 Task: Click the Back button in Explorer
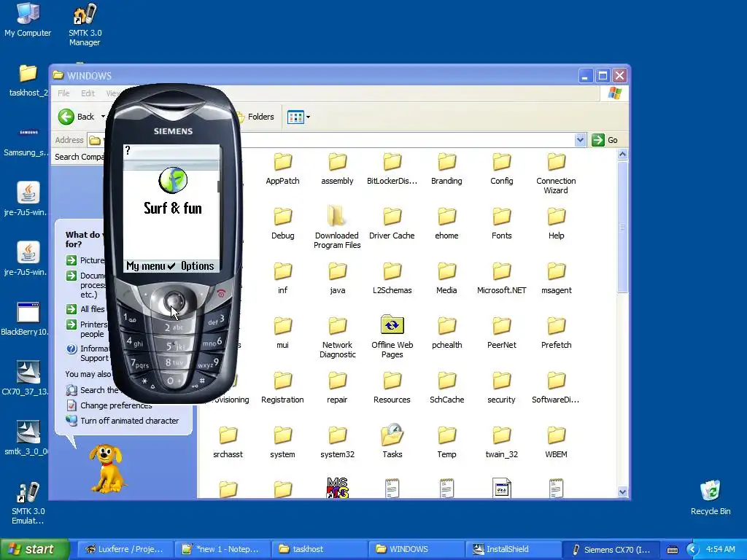[x=76, y=117]
